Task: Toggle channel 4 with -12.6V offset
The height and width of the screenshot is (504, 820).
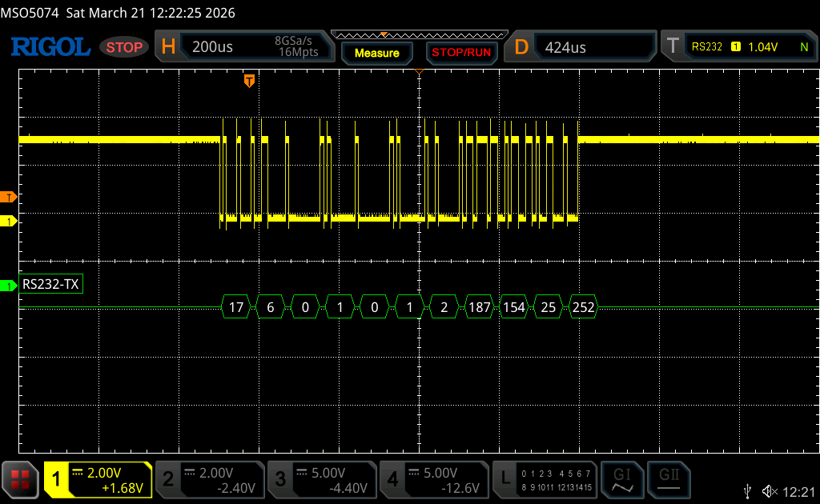Action: pyautogui.click(x=433, y=479)
